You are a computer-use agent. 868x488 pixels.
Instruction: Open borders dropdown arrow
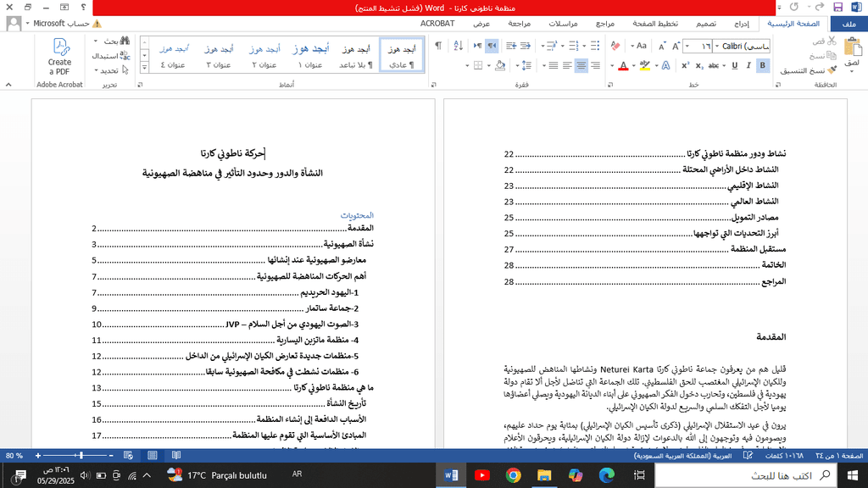(x=467, y=66)
